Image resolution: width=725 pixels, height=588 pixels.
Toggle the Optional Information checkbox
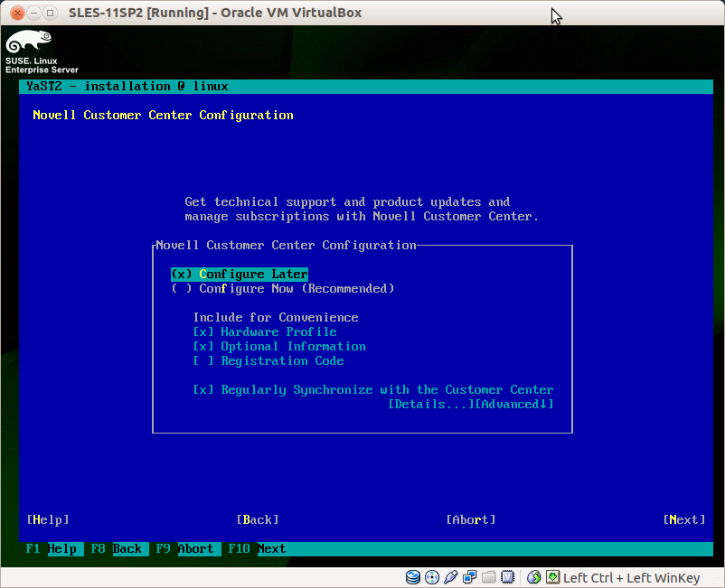279,347
